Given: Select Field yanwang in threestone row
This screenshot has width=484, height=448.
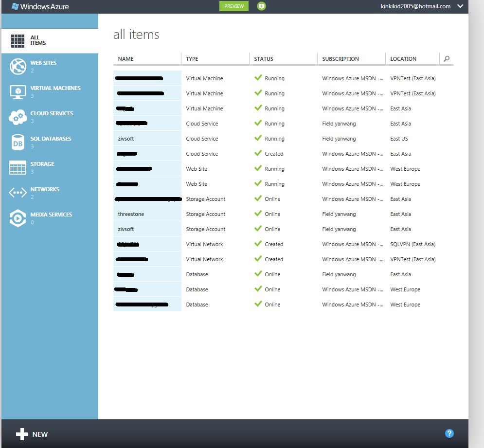Looking at the screenshot, I should pyautogui.click(x=339, y=214).
